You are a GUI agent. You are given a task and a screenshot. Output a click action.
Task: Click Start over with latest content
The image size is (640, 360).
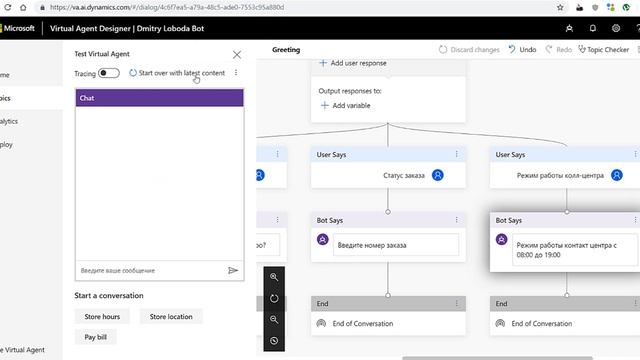(x=177, y=73)
